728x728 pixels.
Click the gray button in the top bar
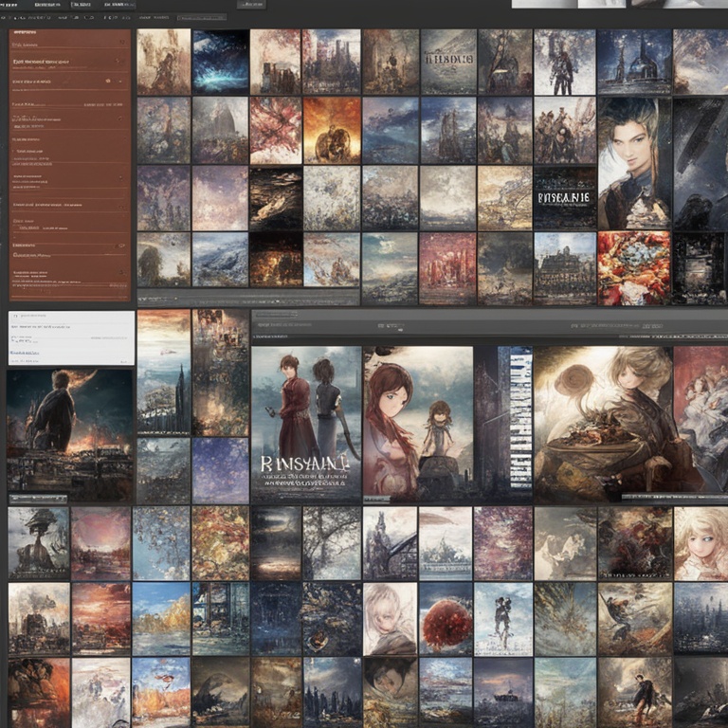[251, 5]
